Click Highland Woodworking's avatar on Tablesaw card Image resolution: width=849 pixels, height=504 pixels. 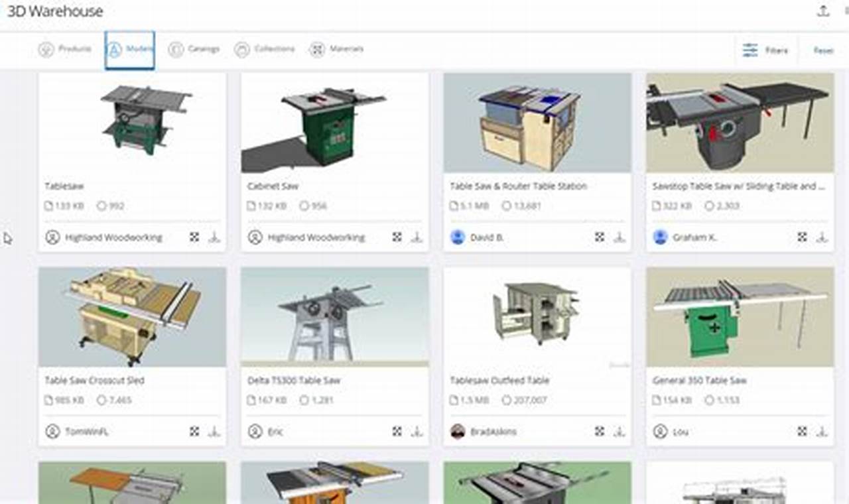[x=52, y=237]
